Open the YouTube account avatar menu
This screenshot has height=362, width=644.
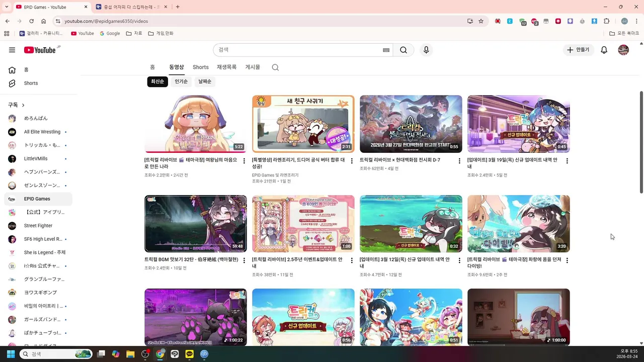point(623,50)
